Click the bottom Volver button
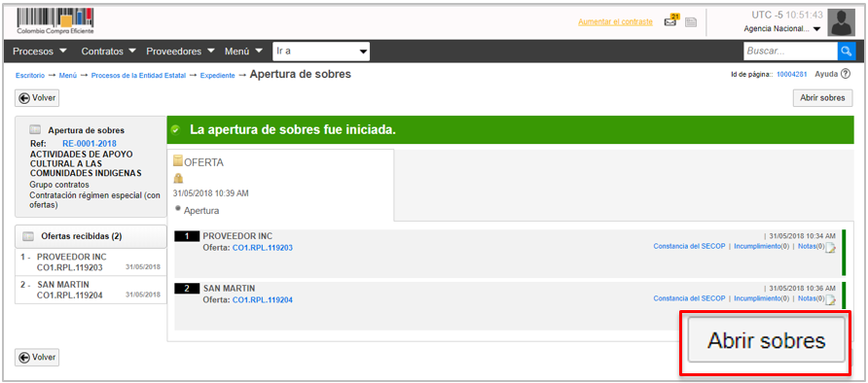 37,358
